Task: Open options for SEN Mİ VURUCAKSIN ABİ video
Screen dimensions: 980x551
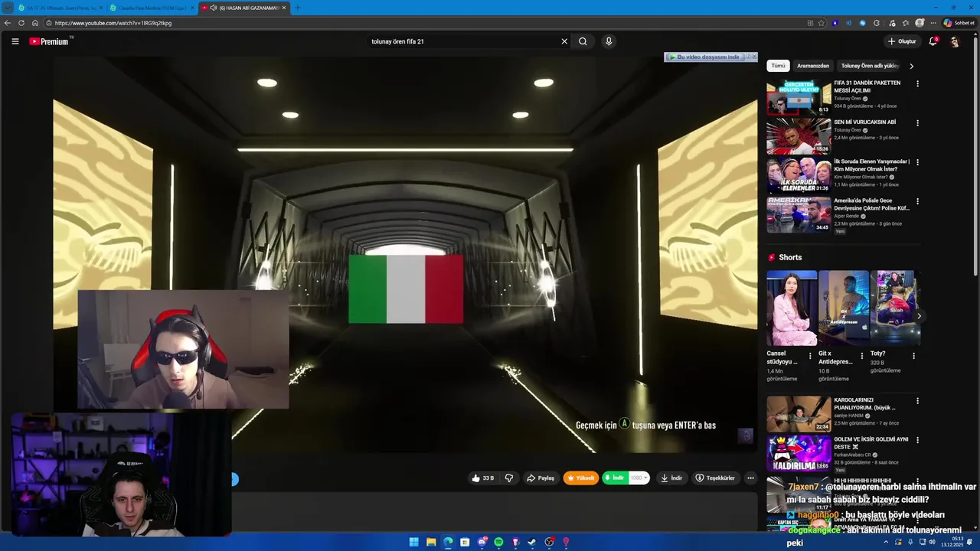Action: click(x=917, y=122)
